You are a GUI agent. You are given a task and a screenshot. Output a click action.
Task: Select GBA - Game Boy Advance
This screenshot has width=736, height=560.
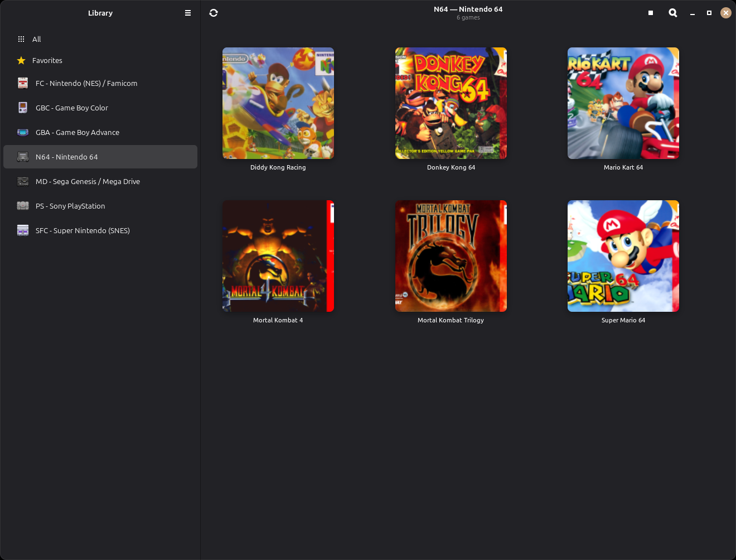(100, 132)
